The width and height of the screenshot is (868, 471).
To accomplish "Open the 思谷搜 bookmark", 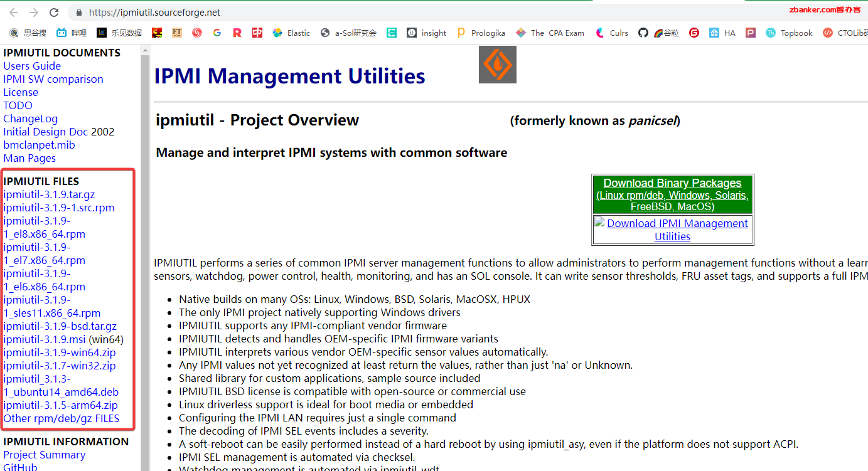I will click(x=29, y=33).
